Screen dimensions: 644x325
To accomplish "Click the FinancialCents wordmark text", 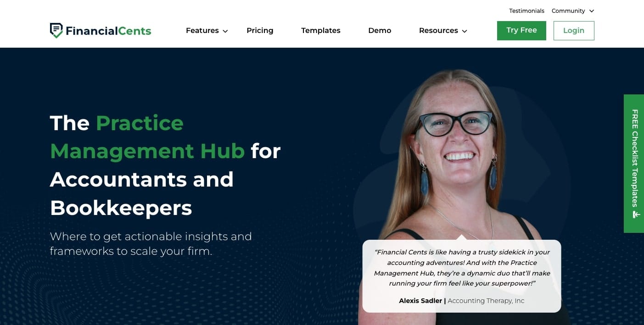I will [x=108, y=31].
